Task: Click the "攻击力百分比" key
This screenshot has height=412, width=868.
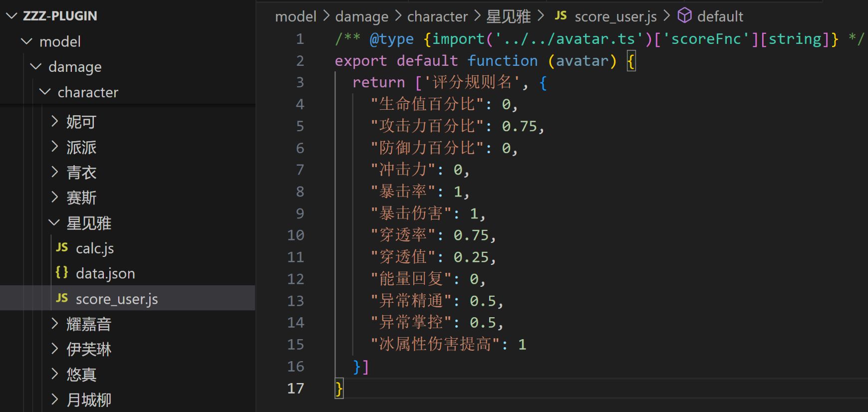Action: 427,126
